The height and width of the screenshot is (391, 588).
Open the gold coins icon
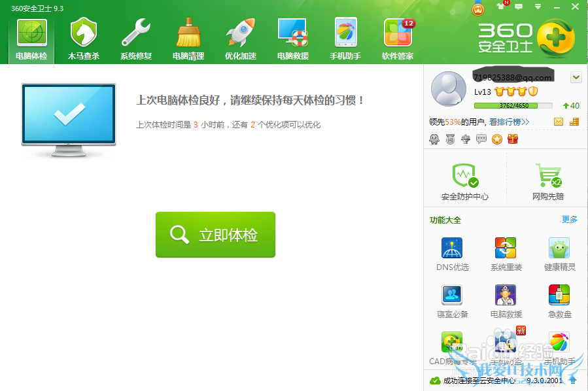(x=574, y=122)
